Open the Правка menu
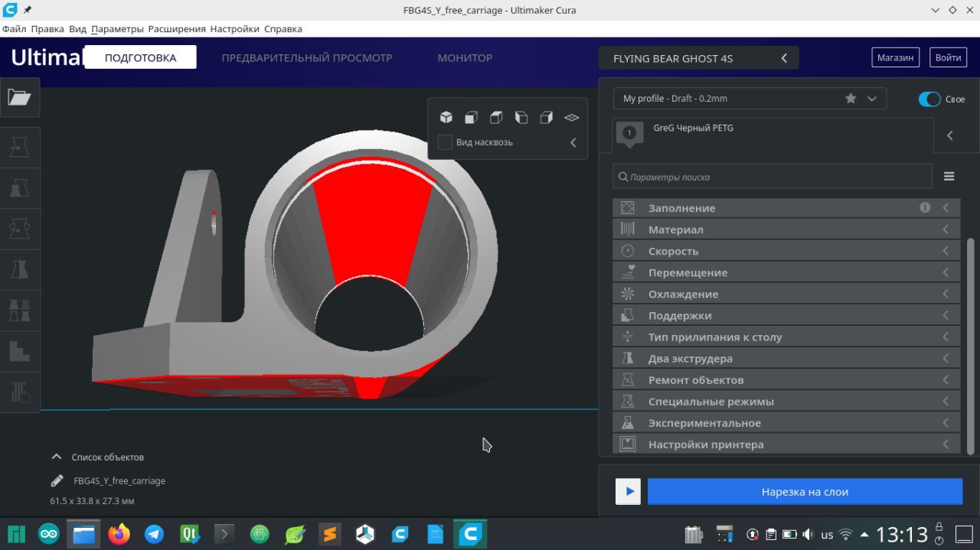The height and width of the screenshot is (550, 980). 47,29
